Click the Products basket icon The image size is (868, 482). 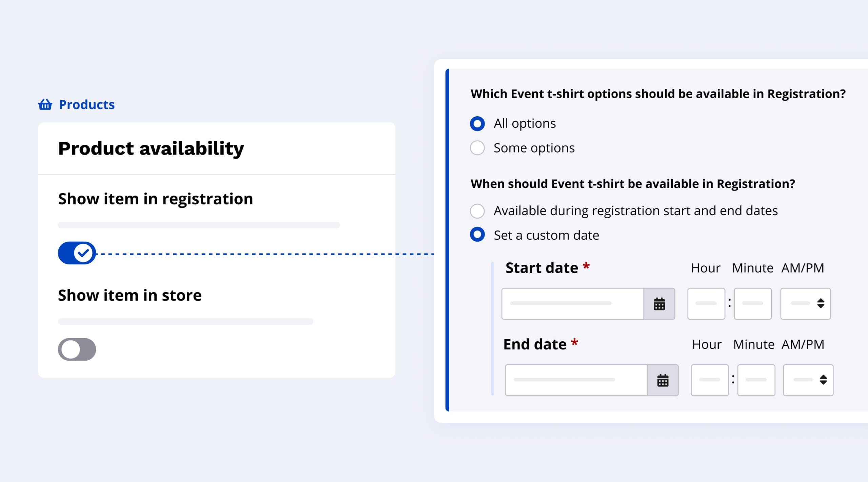point(45,104)
